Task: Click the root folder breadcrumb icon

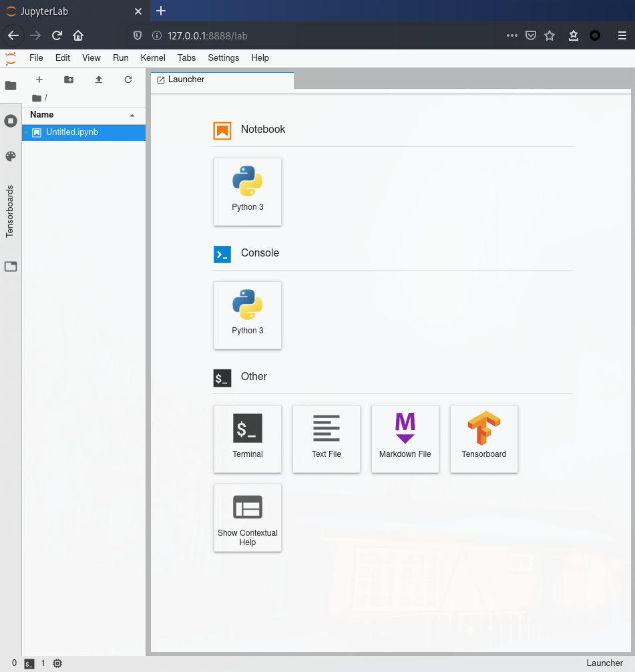Action: pyautogui.click(x=37, y=98)
